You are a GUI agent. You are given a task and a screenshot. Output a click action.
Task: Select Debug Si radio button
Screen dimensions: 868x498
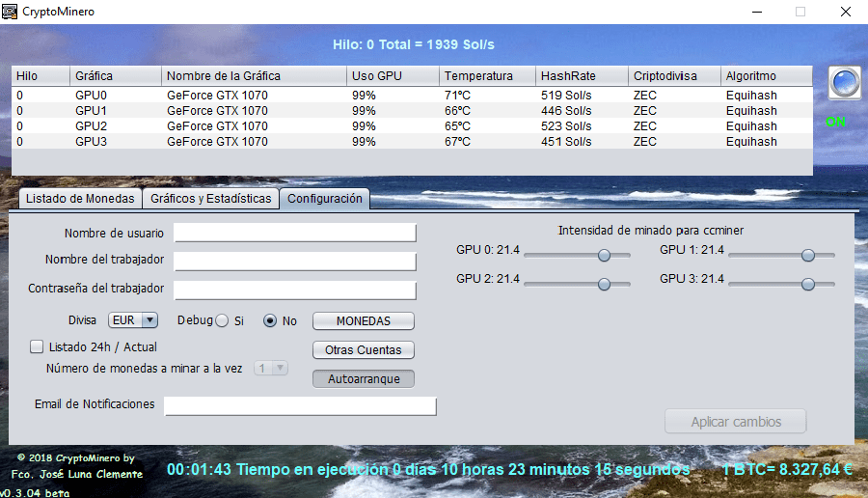pos(222,320)
